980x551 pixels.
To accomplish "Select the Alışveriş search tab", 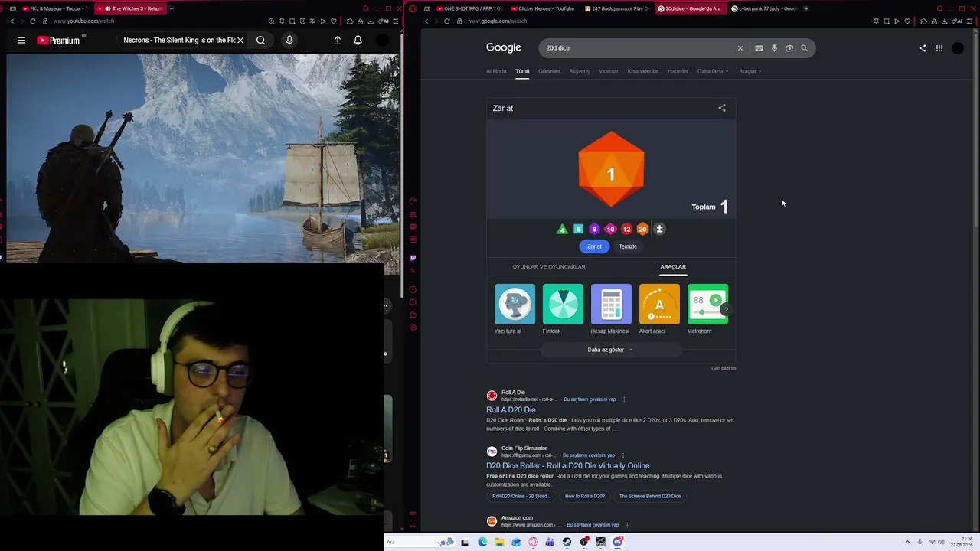I will 579,71.
